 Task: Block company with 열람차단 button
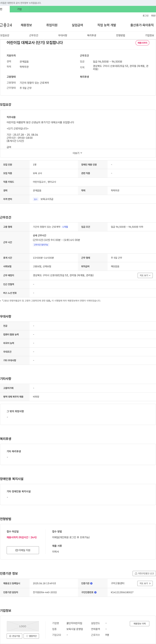tap(31, 636)
